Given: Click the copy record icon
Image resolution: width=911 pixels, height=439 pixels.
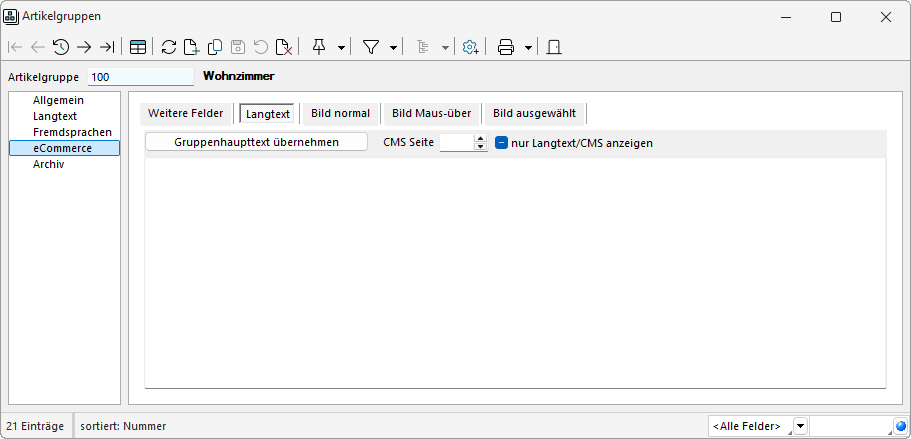Looking at the screenshot, I should tap(214, 47).
